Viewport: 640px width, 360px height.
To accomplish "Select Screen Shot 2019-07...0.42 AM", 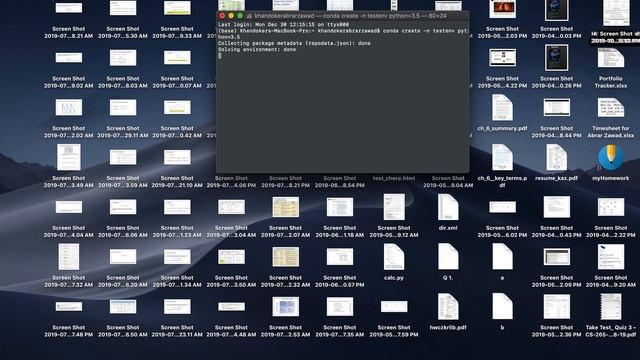I will (x=177, y=108).
